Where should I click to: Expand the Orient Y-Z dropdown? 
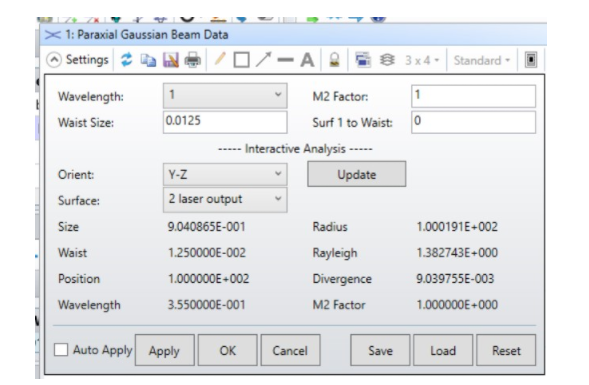pos(225,174)
